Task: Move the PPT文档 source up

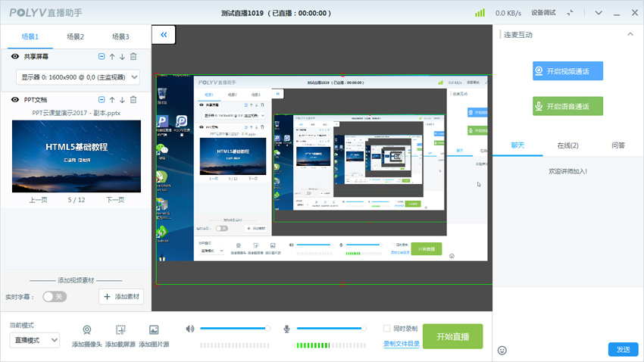Action: (x=112, y=100)
